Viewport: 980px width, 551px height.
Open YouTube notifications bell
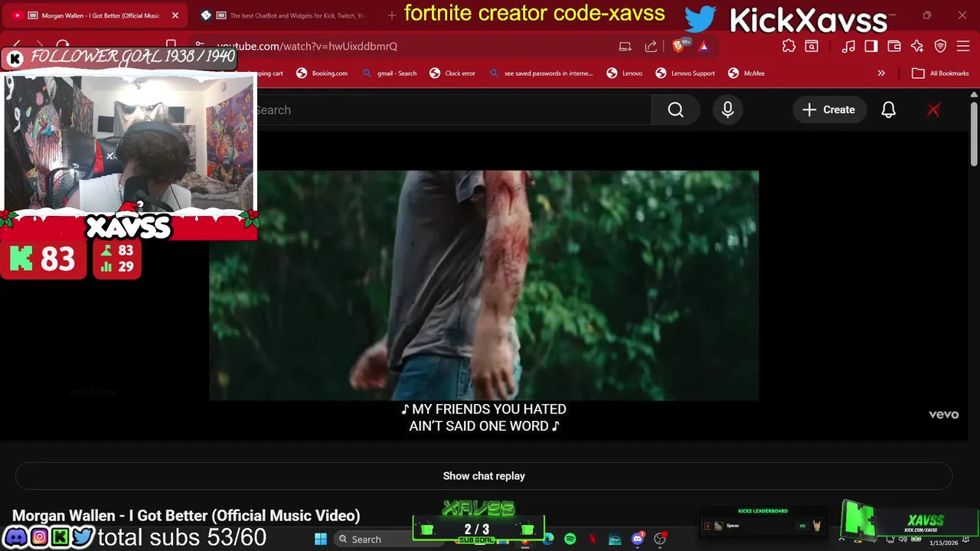pyautogui.click(x=888, y=109)
